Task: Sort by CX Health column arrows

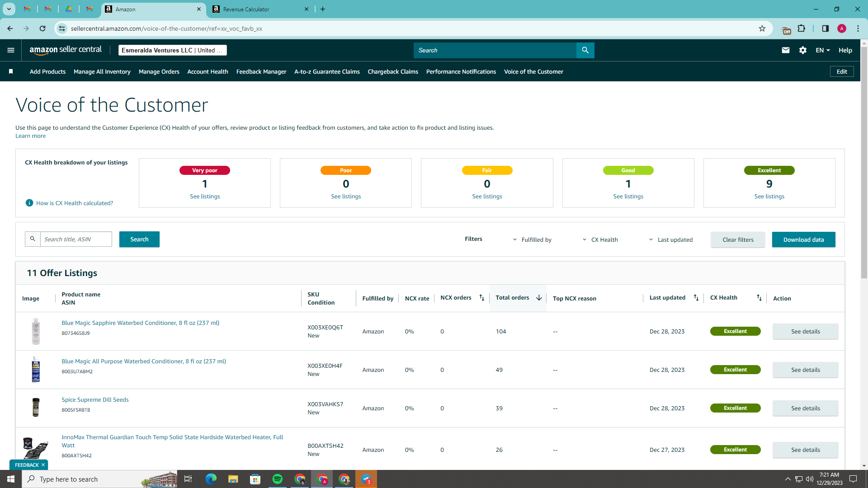Action: (759, 298)
